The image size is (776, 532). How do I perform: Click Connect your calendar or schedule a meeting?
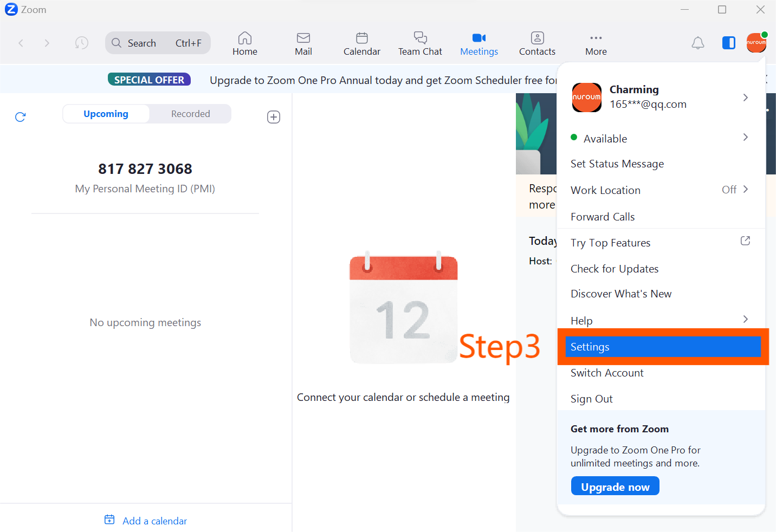(403, 397)
